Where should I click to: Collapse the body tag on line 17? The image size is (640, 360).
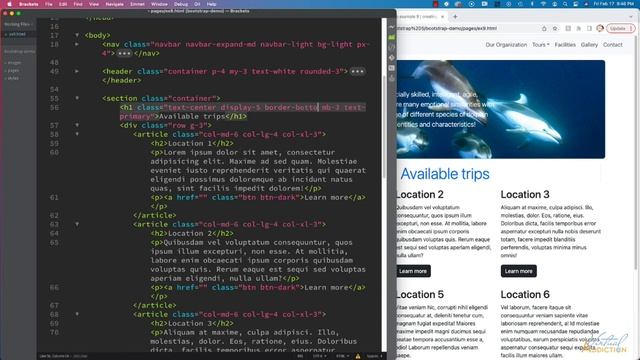(77, 35)
